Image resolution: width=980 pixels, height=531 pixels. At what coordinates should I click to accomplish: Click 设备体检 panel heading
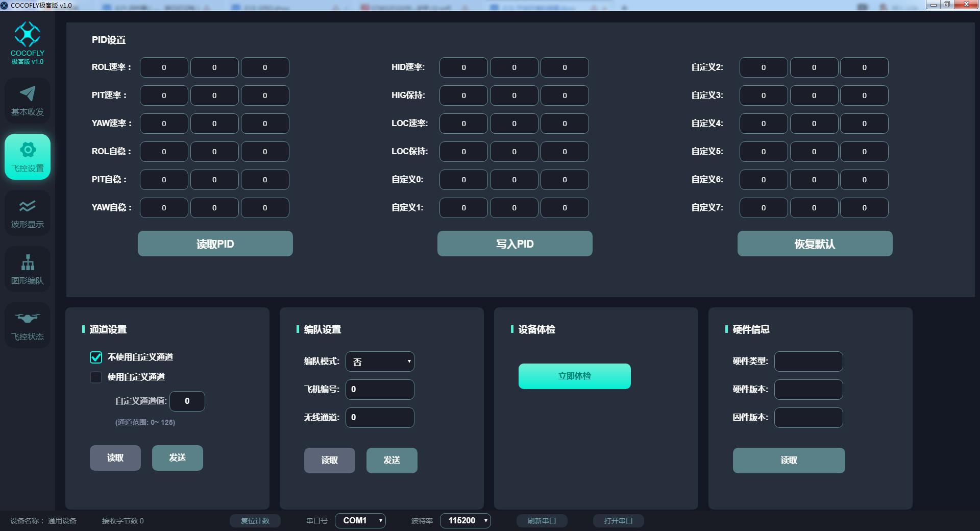coord(536,330)
